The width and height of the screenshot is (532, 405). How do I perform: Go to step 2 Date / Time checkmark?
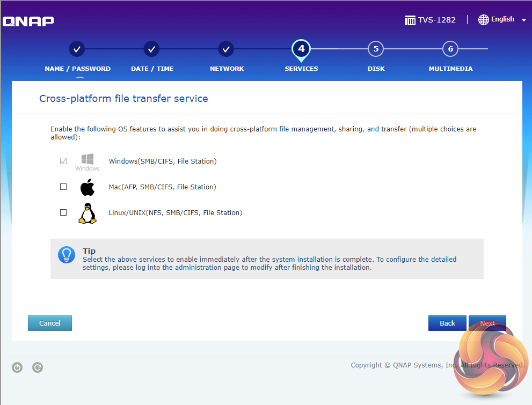coord(151,49)
